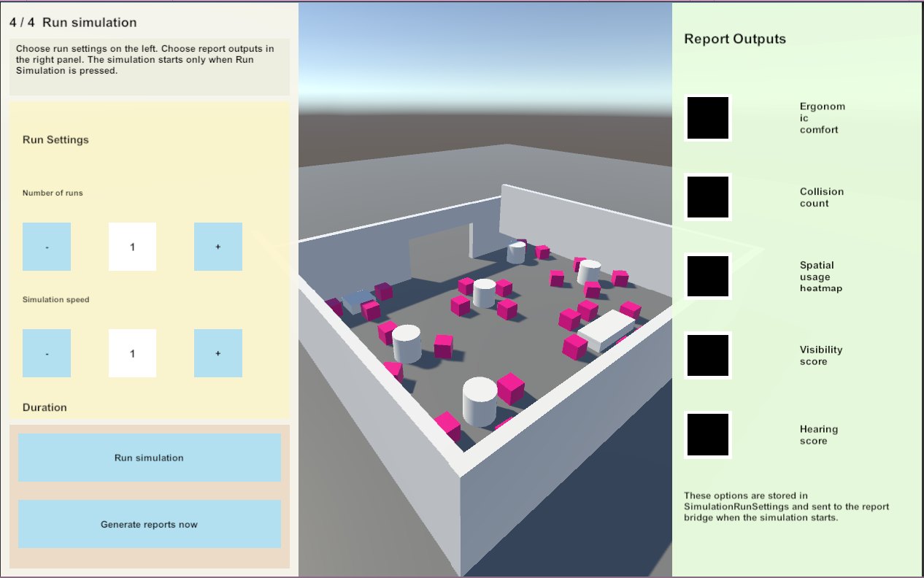Image resolution: width=924 pixels, height=578 pixels.
Task: Lower the simulation speed with minus button
Action: coord(47,353)
